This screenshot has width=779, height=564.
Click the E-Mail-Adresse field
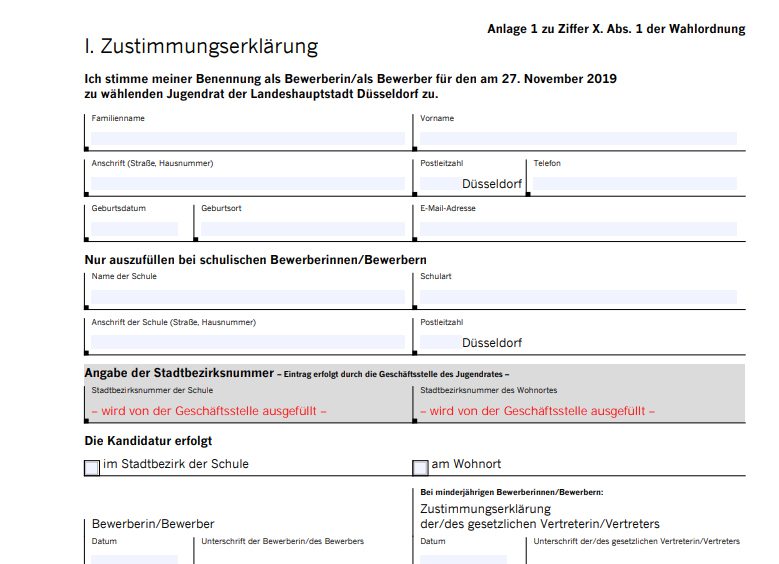[577, 229]
